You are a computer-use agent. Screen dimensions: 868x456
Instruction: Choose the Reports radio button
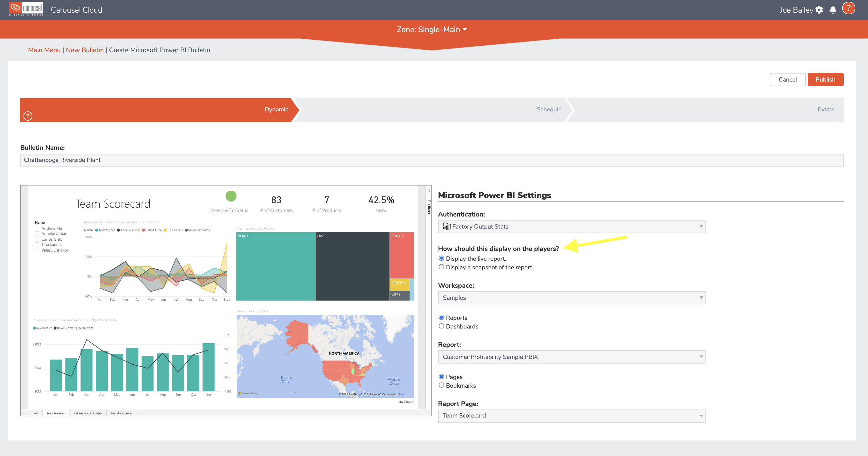441,318
